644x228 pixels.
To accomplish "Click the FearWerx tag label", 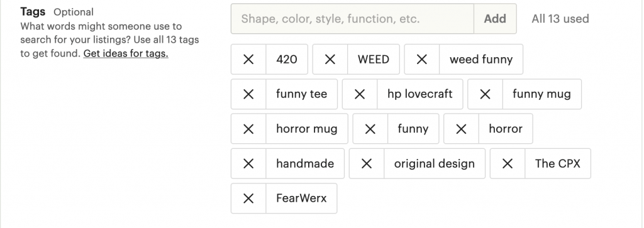I will (x=301, y=199).
